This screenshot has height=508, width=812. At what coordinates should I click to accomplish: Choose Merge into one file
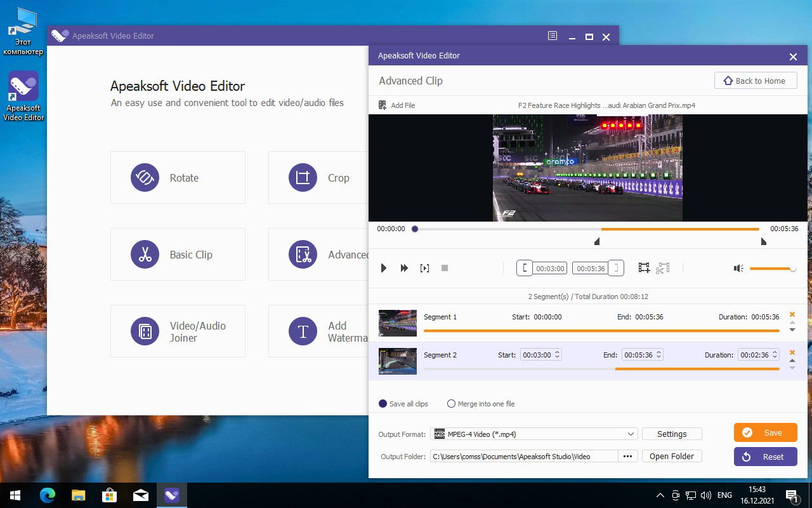pos(451,403)
